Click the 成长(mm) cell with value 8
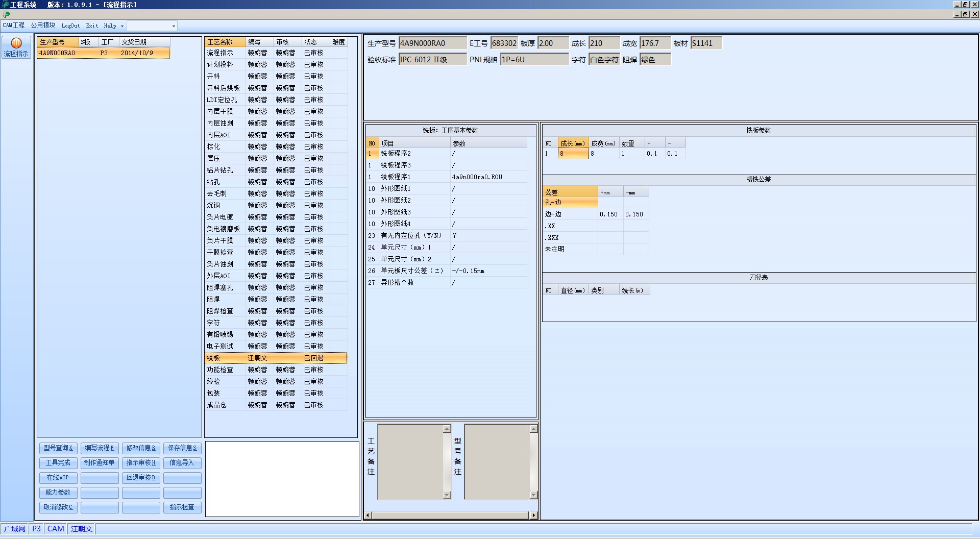Viewport: 980px width, 539px height. pos(573,154)
